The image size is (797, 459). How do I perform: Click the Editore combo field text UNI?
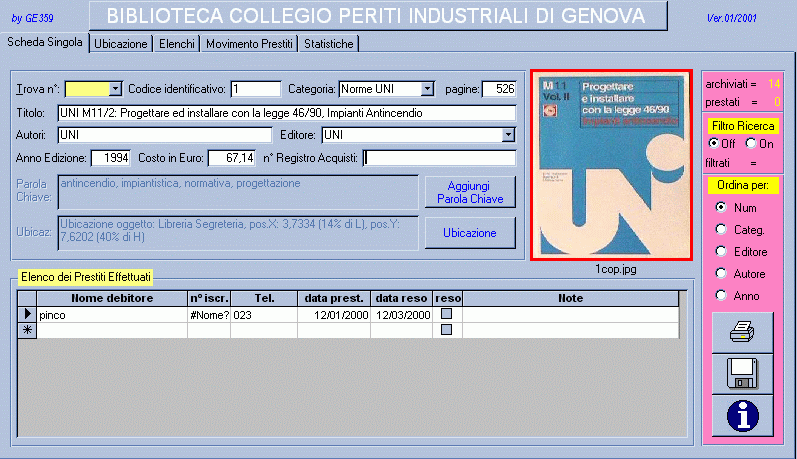pos(412,135)
